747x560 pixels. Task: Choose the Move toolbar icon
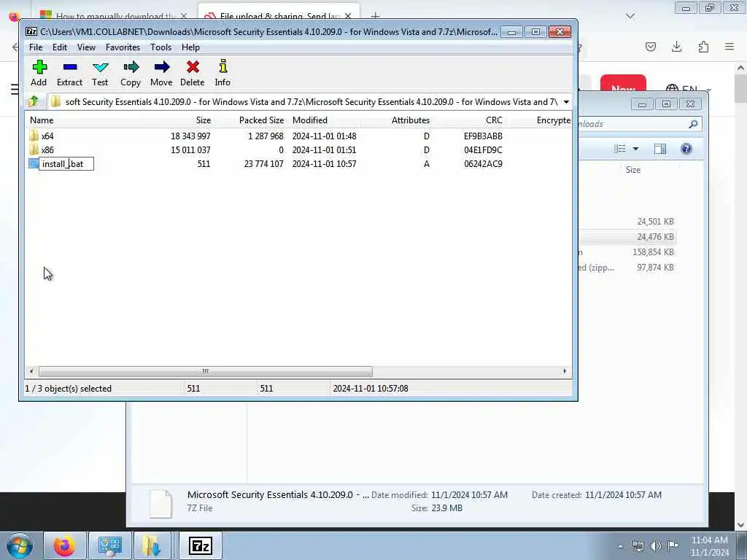[x=161, y=73]
